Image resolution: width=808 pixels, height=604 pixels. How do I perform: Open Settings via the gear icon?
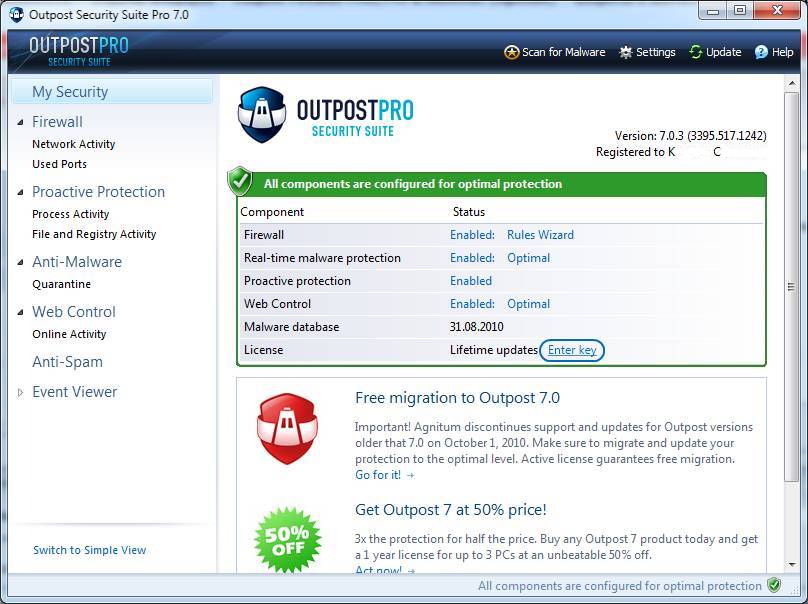click(x=626, y=52)
